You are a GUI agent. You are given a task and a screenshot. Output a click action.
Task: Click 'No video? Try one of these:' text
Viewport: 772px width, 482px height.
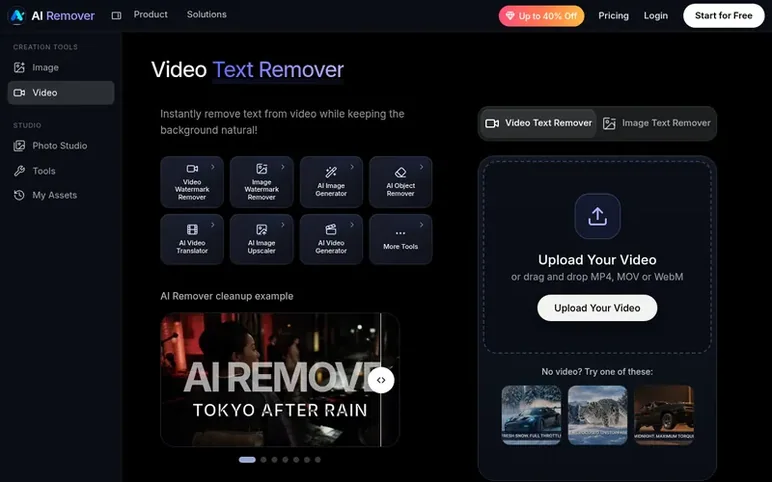[x=597, y=372]
